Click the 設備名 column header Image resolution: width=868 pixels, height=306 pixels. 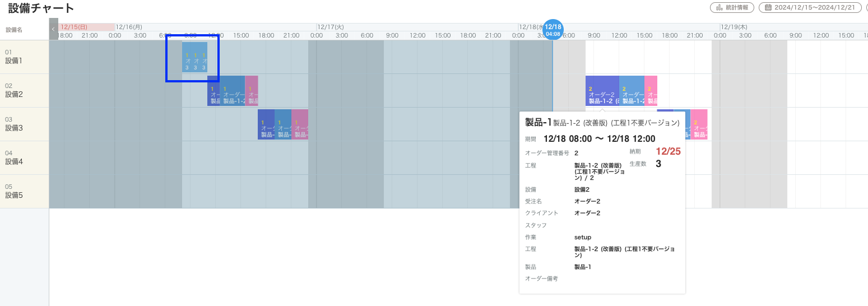[14, 30]
